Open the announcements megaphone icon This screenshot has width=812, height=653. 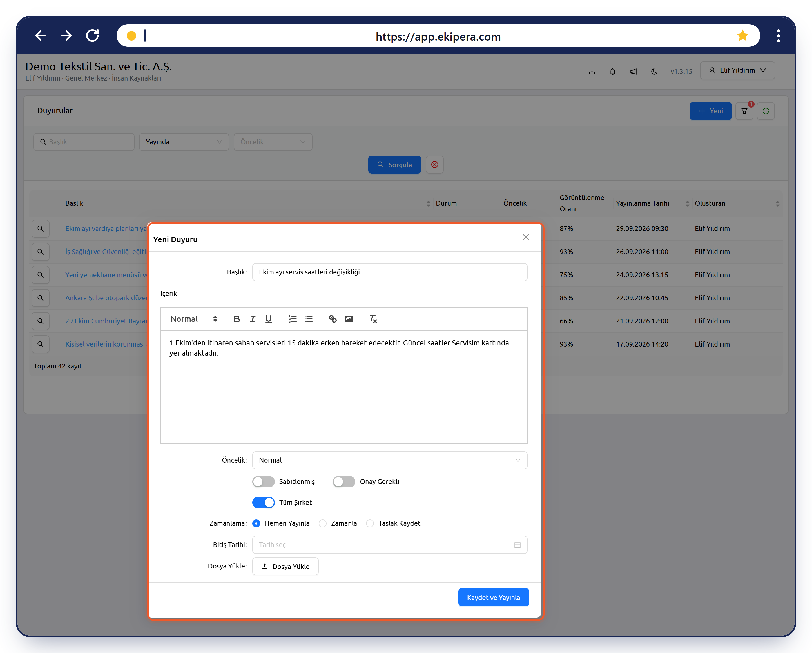click(633, 71)
